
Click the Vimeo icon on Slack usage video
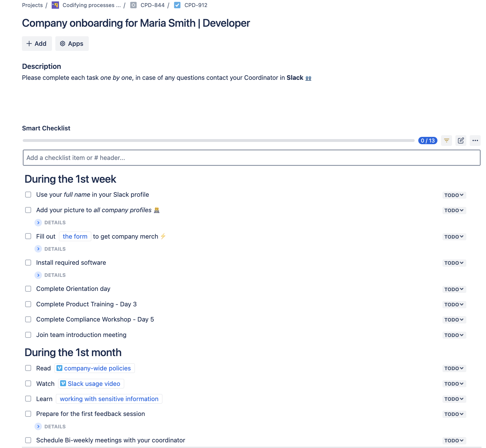(x=63, y=383)
